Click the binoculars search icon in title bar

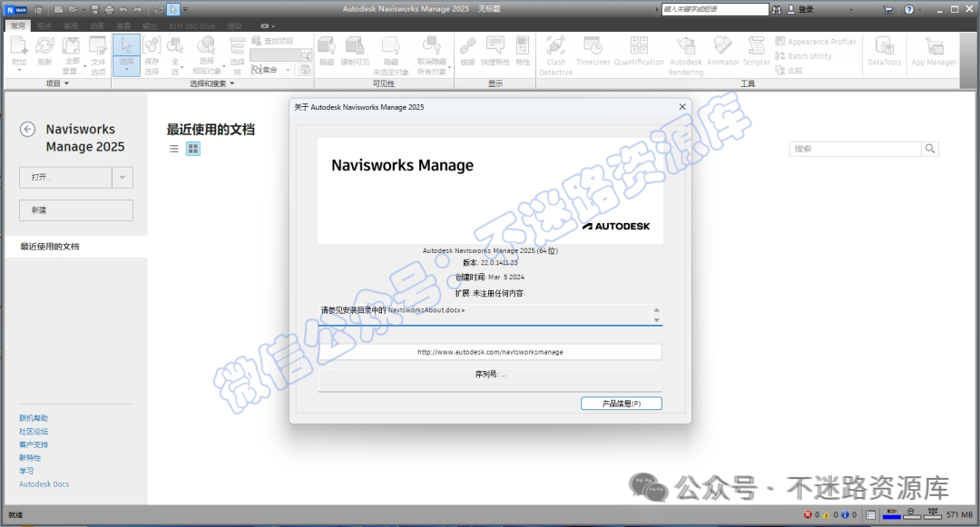776,9
